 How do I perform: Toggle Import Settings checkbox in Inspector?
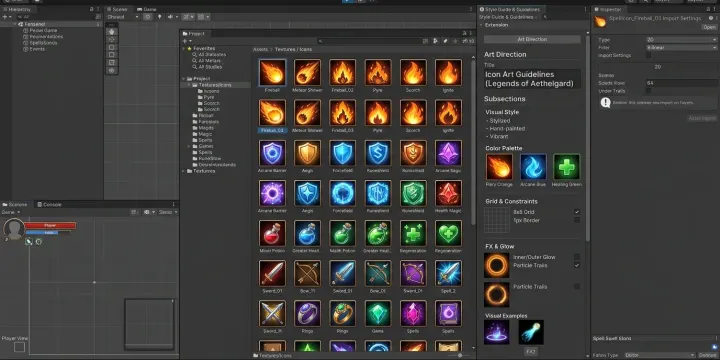pos(648,55)
